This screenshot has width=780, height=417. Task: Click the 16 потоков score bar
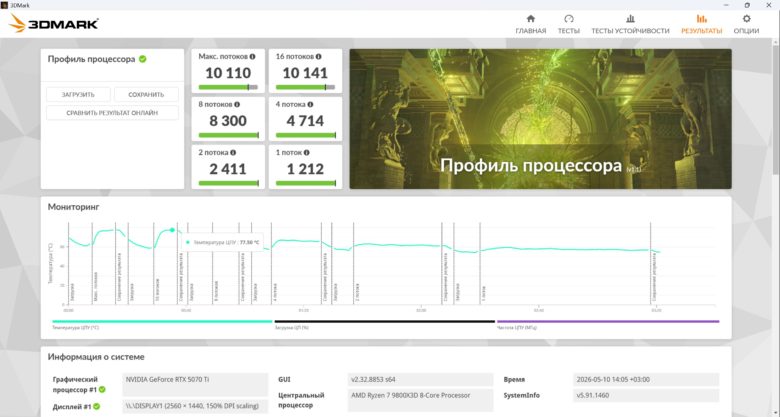[305, 87]
